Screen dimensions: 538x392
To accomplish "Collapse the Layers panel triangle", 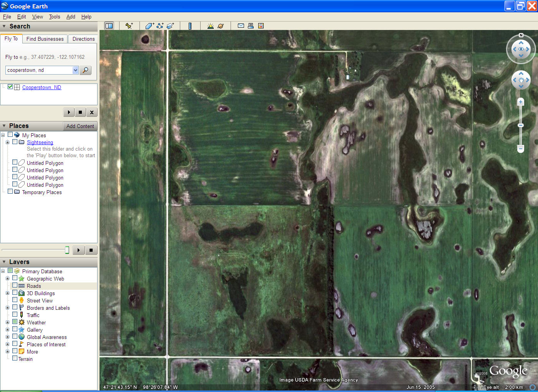I will coord(4,262).
